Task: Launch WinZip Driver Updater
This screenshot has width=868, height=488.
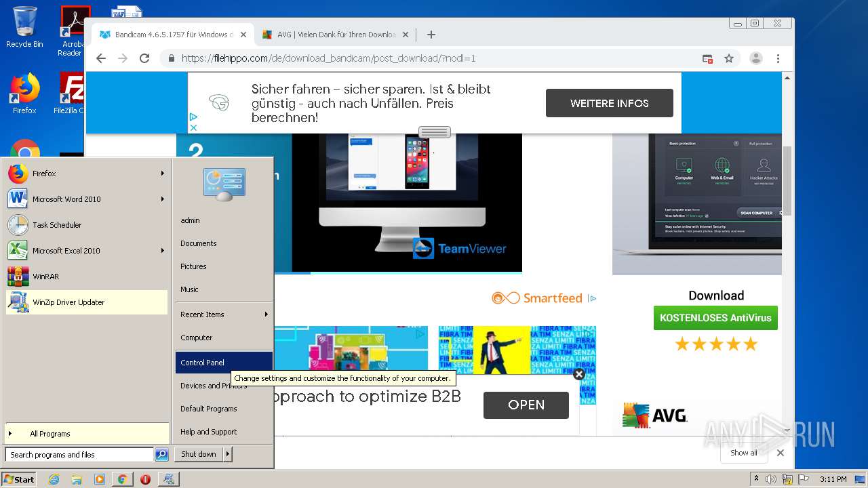Action: pyautogui.click(x=87, y=302)
